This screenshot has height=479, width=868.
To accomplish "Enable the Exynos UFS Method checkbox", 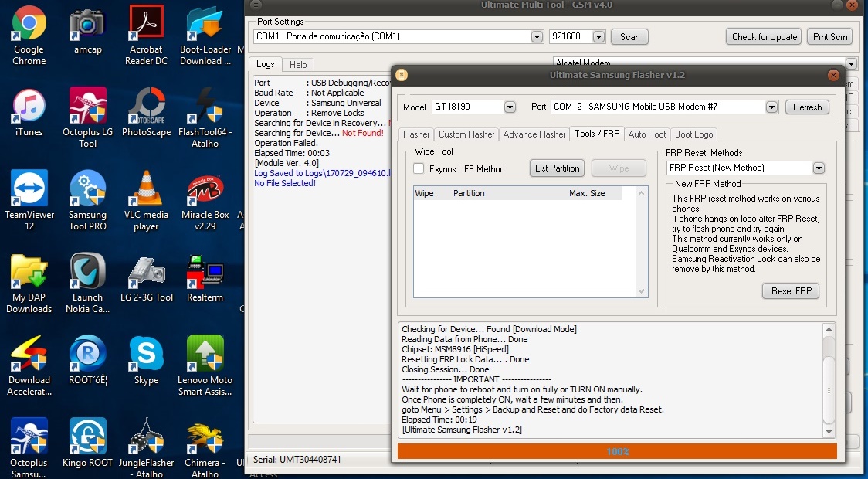I will 419,169.
